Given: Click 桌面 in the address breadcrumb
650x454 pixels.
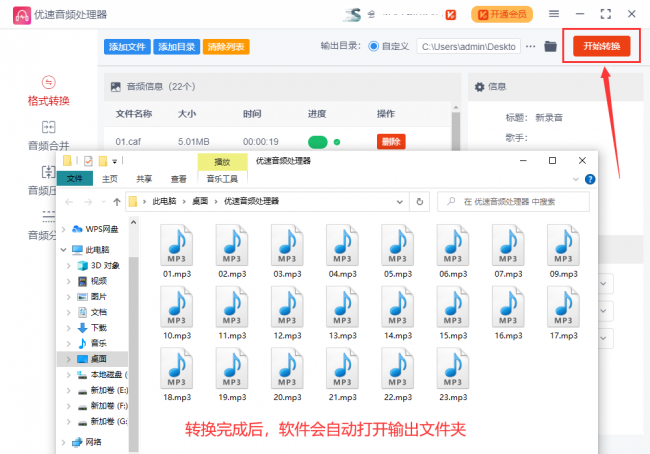Looking at the screenshot, I should (x=200, y=202).
